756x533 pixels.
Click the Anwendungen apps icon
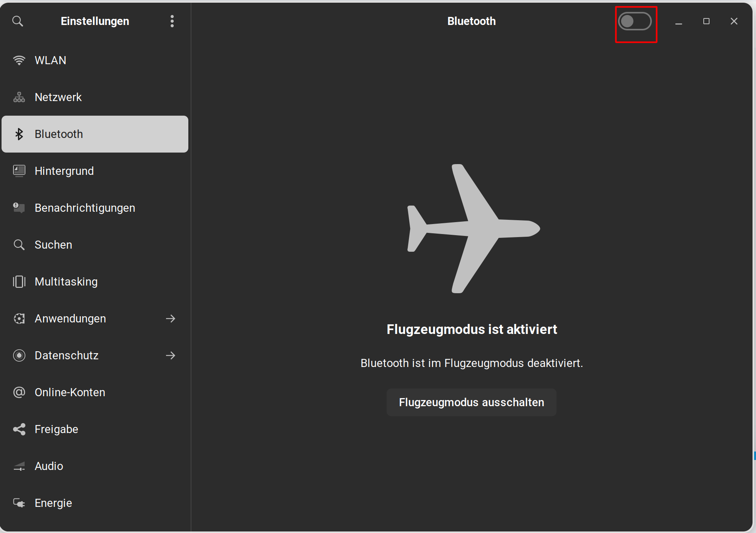pos(19,319)
